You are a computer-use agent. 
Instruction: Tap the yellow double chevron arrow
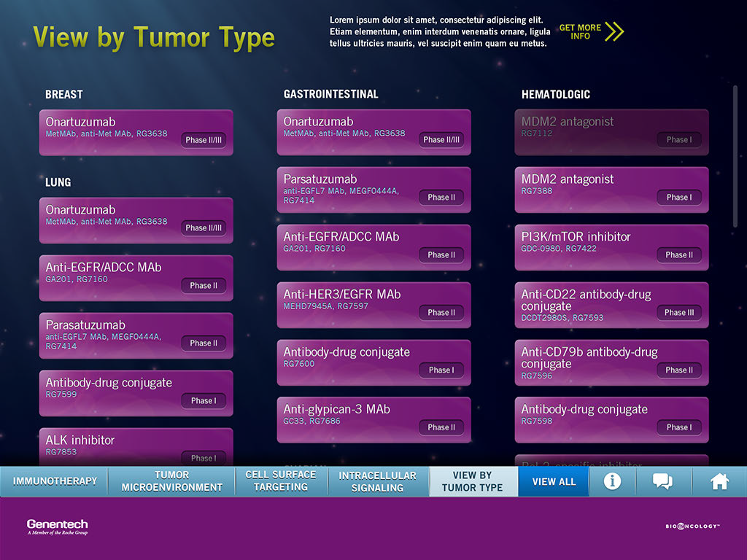(x=614, y=31)
